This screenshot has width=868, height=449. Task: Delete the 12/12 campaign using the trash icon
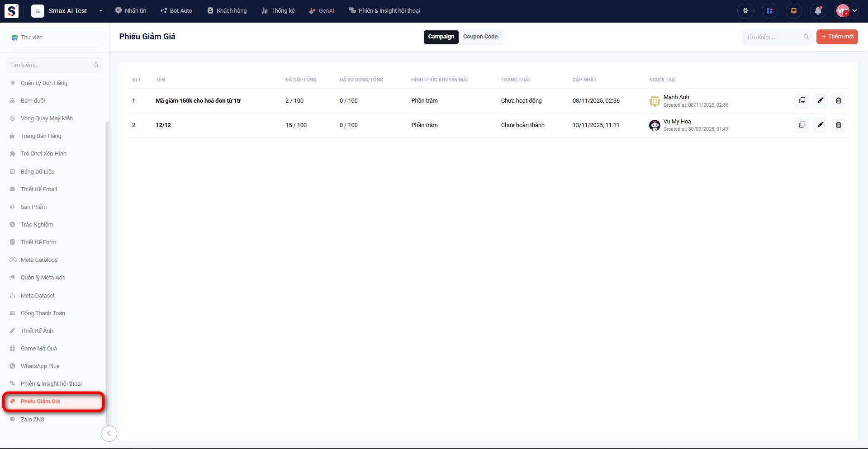tap(838, 125)
